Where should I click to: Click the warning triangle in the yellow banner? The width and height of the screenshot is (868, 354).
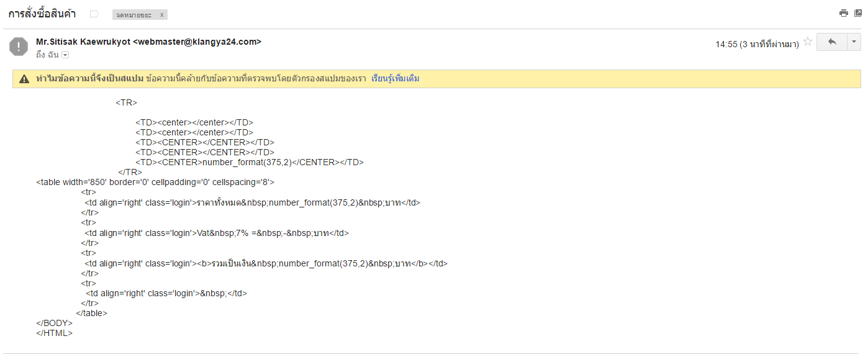(24, 79)
